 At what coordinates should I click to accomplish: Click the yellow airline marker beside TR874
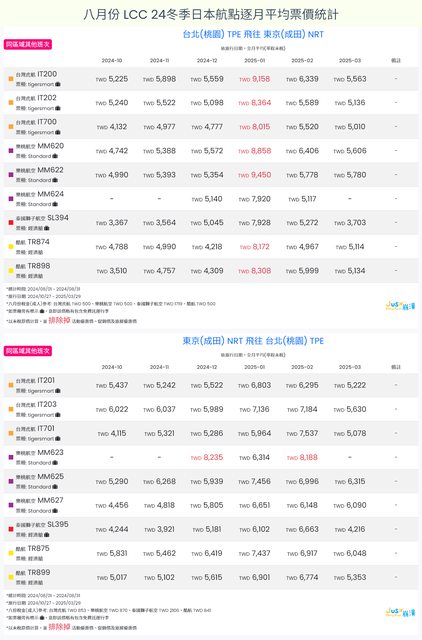point(11,247)
